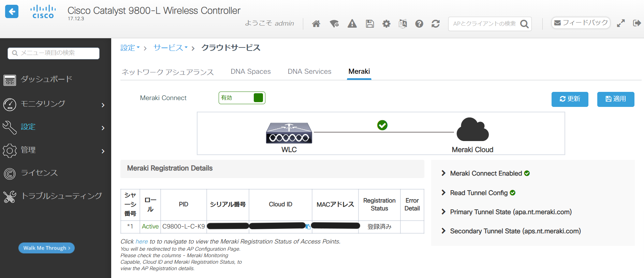Click the MACアドレス column header

[x=335, y=204]
